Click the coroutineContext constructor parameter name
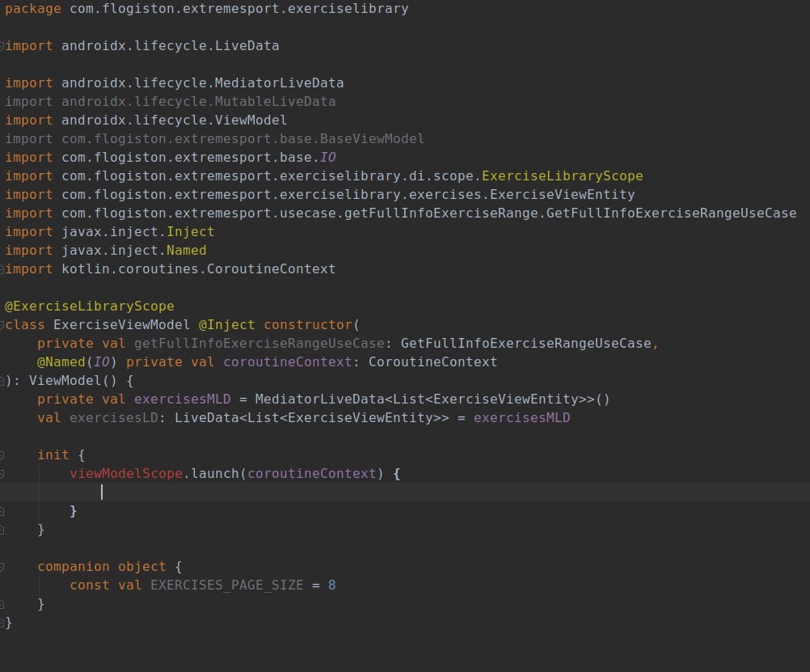This screenshot has width=810, height=672. (287, 362)
